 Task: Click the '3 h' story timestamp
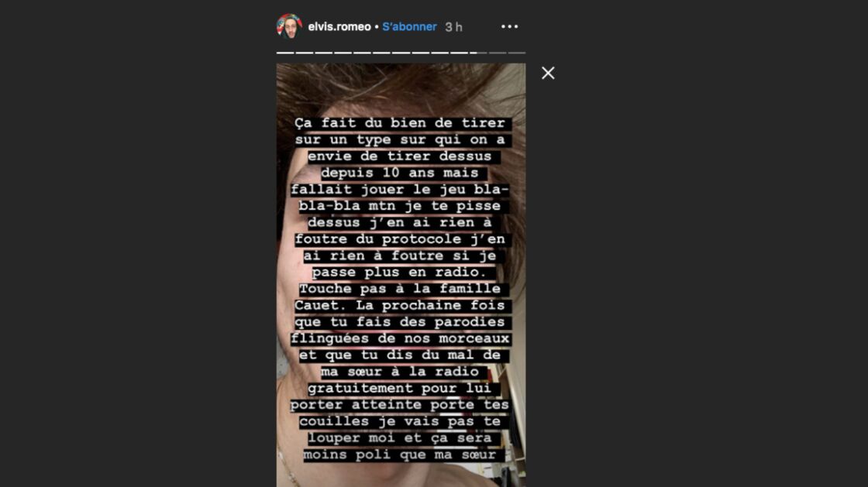click(x=453, y=27)
